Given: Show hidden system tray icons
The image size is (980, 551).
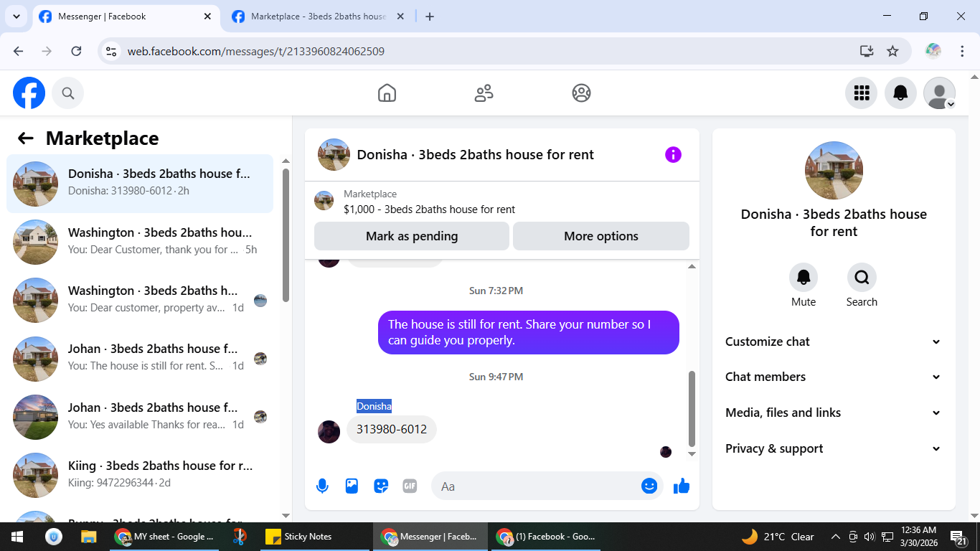Looking at the screenshot, I should 835,537.
